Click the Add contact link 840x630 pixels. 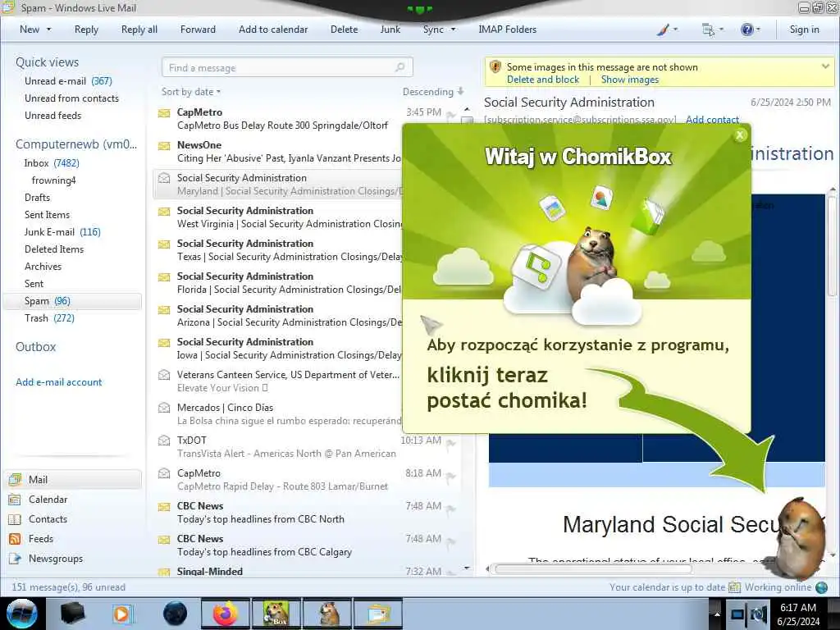[x=713, y=120]
